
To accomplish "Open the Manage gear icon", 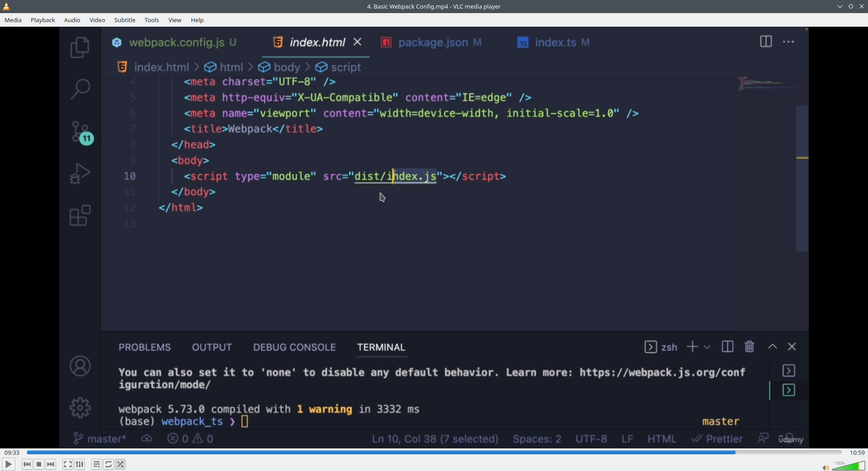I will point(80,408).
